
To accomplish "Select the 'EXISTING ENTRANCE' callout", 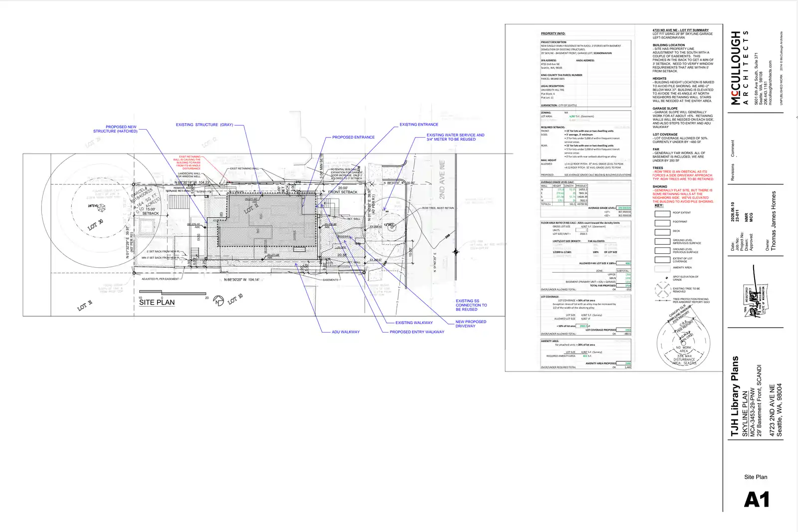I will (x=419, y=125).
